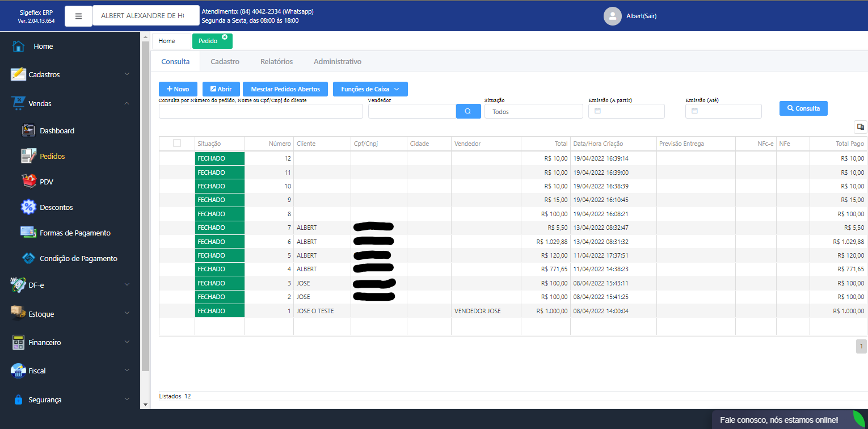868x429 pixels.
Task: Open the Funções de Caixa dropdown
Action: [370, 89]
